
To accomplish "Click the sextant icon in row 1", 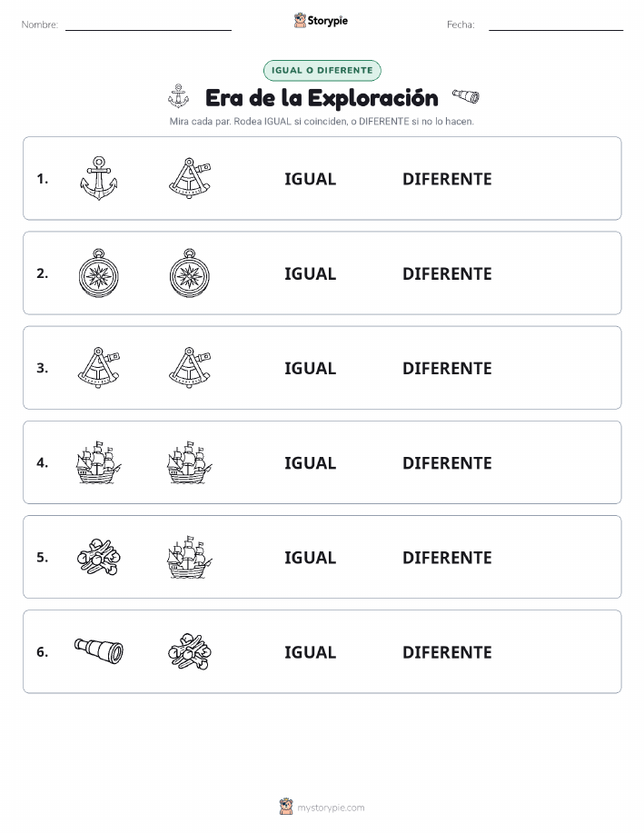I will [x=190, y=178].
